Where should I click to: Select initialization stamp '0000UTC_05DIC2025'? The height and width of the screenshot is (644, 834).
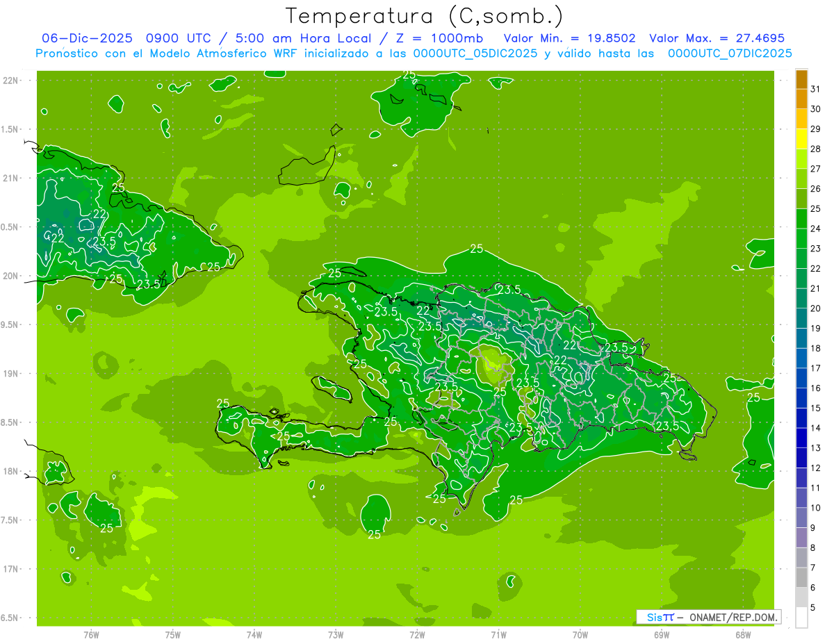[475, 53]
